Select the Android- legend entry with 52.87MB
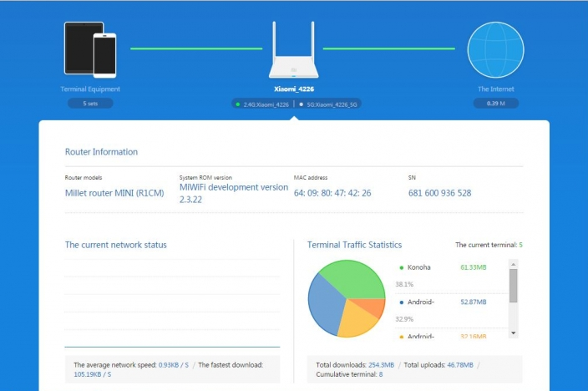Viewport: 588px width, 391px height. pos(417,302)
